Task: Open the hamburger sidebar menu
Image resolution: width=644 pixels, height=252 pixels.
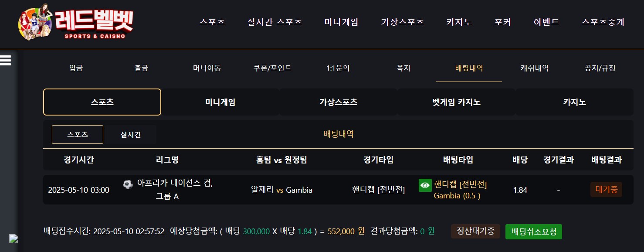Action: pos(5,60)
